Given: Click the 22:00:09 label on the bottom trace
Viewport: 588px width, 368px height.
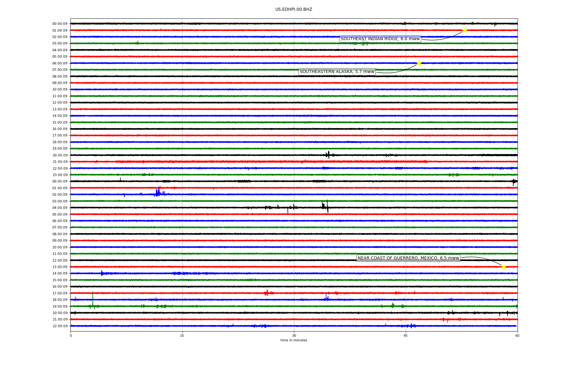Looking at the screenshot, I should pos(60,326).
